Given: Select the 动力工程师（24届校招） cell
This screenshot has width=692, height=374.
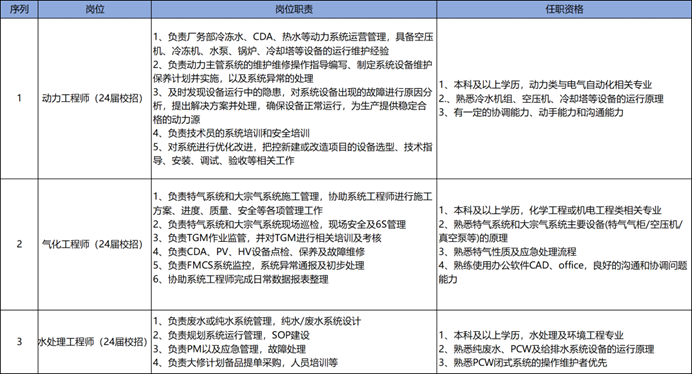Looking at the screenshot, I should click(94, 98).
